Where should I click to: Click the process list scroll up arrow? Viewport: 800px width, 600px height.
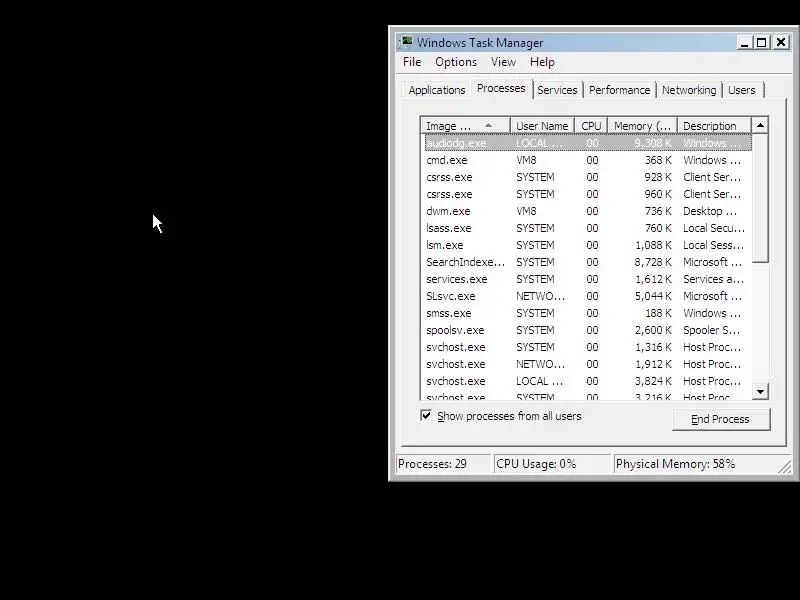(760, 126)
